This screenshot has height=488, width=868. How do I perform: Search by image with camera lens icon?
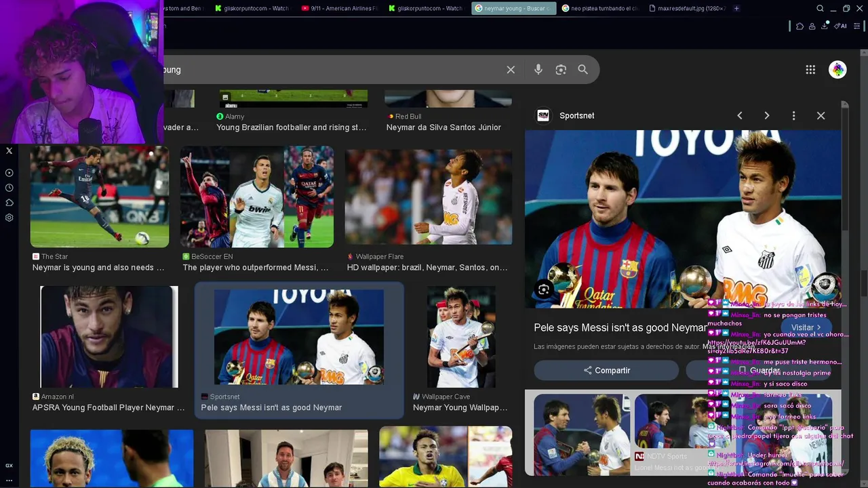click(561, 70)
